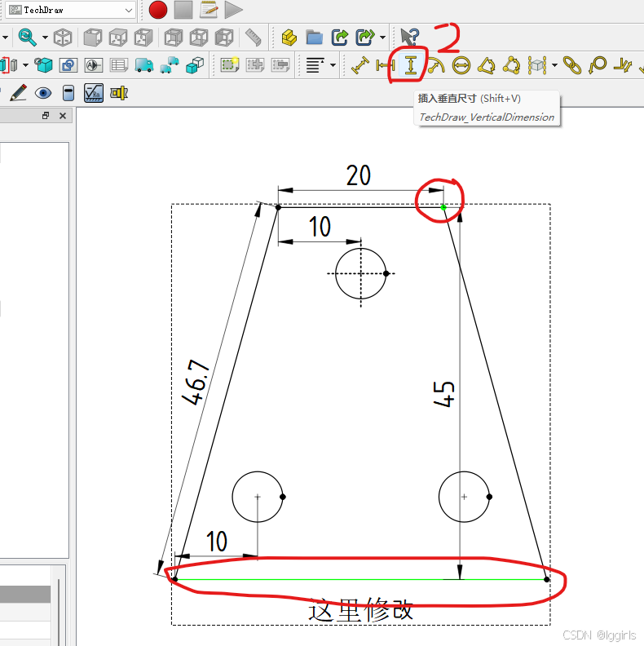Remove view from clip group
644x646 pixels.
coord(280,65)
